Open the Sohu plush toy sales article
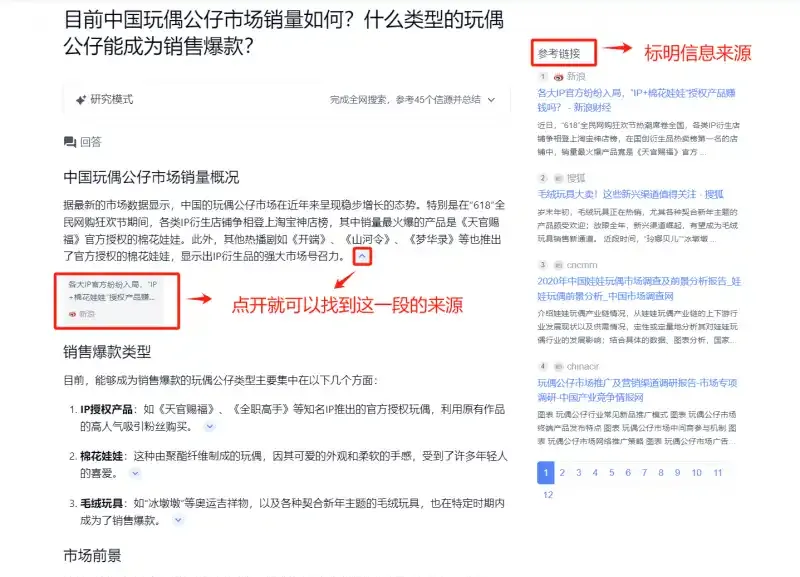The width and height of the screenshot is (800, 577). [x=631, y=194]
